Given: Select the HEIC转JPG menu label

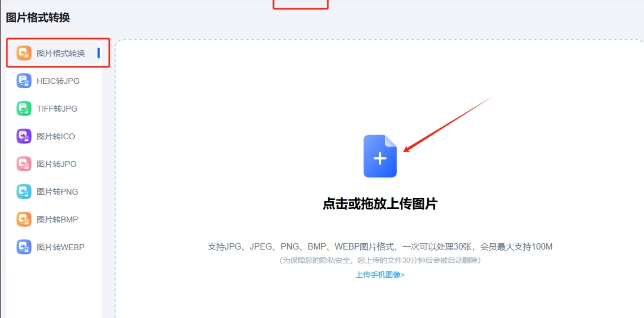Looking at the screenshot, I should (58, 81).
